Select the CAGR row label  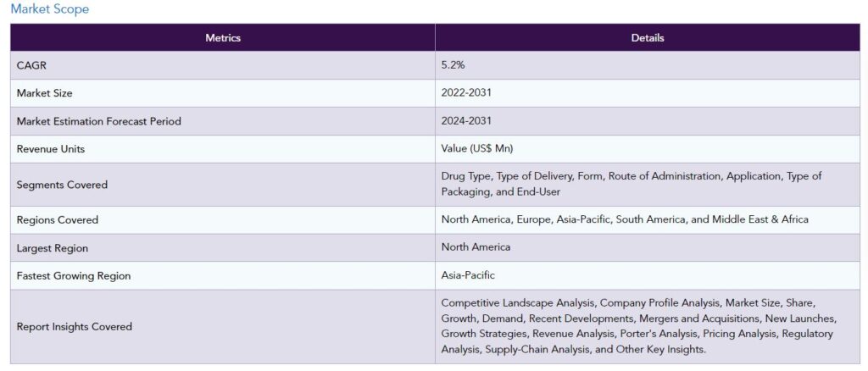click(x=31, y=65)
